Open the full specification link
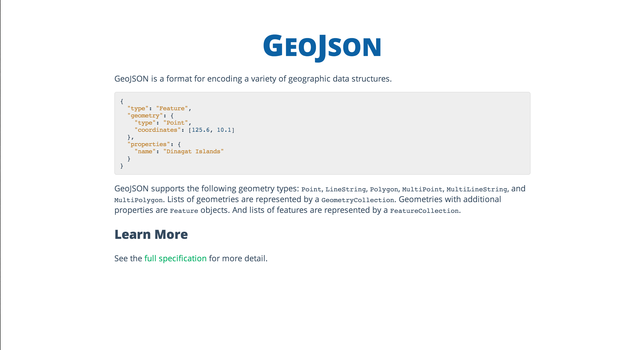Image resolution: width=644 pixels, height=350 pixels. click(x=175, y=258)
